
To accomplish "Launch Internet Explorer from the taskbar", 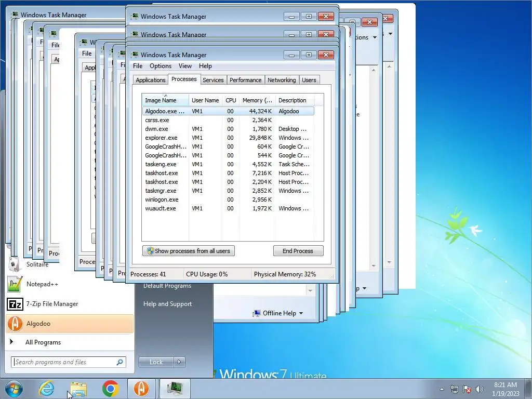I will [46, 389].
